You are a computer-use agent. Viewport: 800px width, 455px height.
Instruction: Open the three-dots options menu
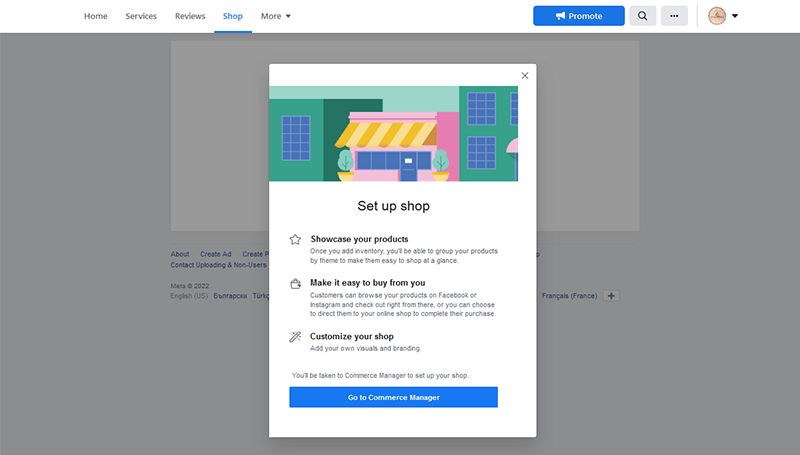pyautogui.click(x=674, y=16)
